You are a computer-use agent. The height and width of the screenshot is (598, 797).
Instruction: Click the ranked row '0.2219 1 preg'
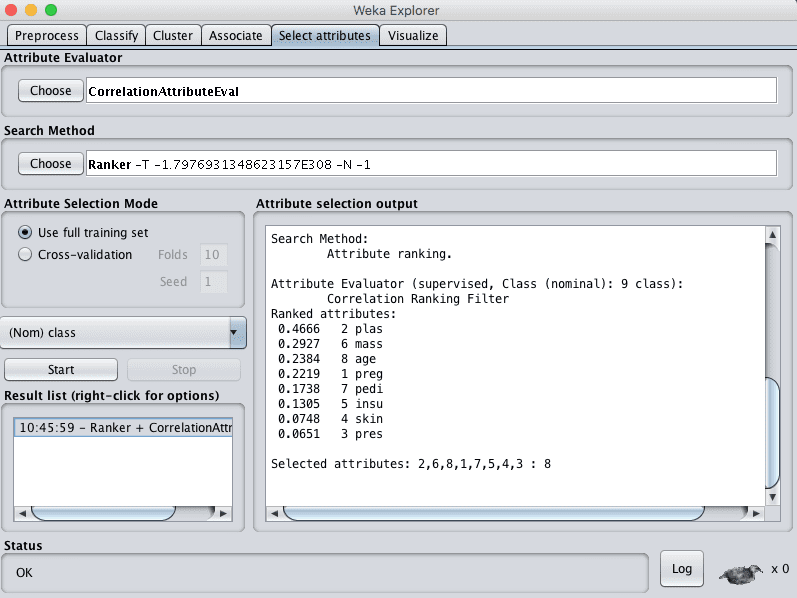click(330, 374)
